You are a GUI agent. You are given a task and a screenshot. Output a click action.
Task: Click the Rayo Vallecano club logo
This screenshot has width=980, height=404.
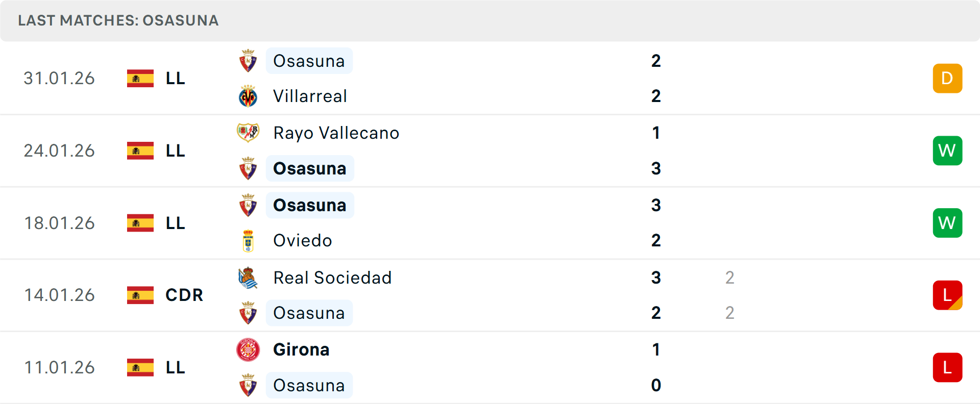click(x=248, y=133)
